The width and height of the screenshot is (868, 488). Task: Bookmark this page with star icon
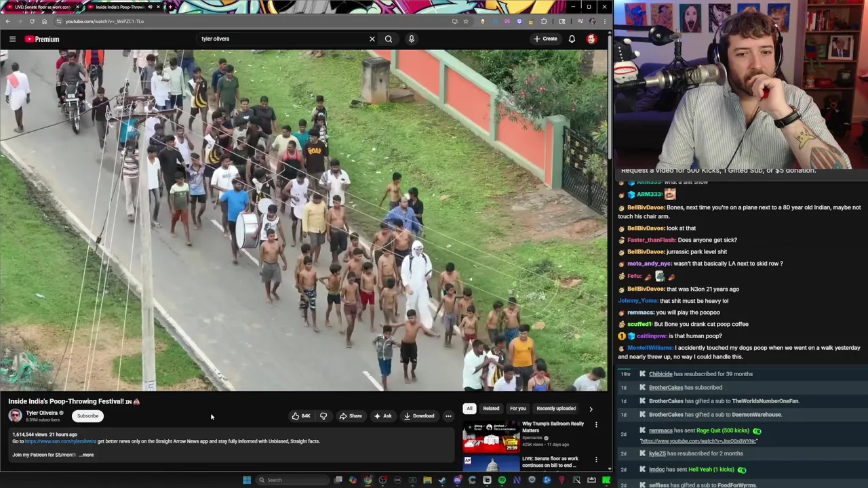[x=465, y=22]
